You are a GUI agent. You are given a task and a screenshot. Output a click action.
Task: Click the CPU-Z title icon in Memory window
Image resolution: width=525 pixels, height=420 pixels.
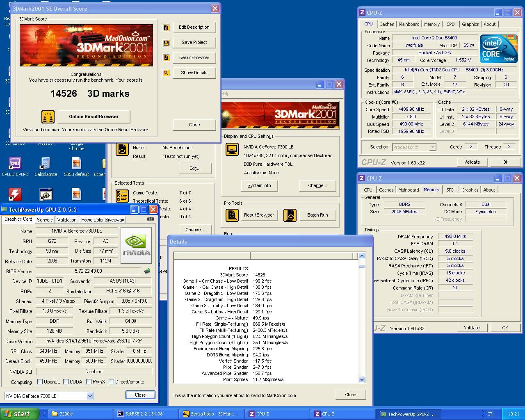pyautogui.click(x=362, y=178)
